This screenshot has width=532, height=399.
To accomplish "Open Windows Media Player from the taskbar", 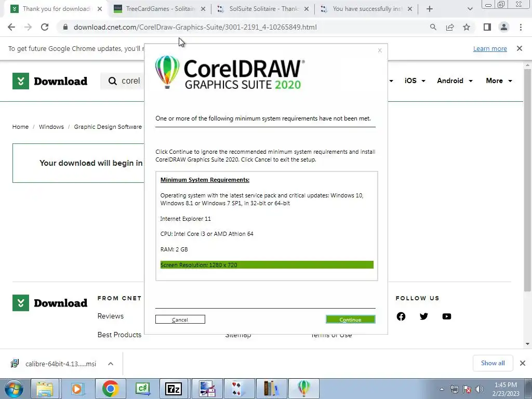I will click(77, 389).
